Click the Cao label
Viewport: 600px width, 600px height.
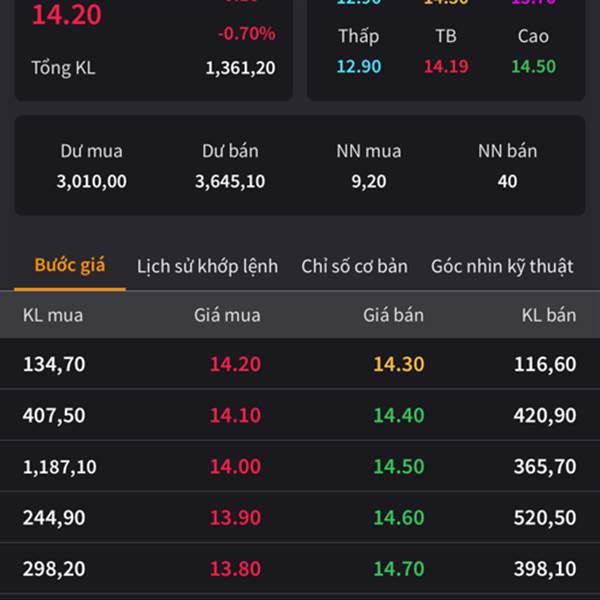click(533, 36)
